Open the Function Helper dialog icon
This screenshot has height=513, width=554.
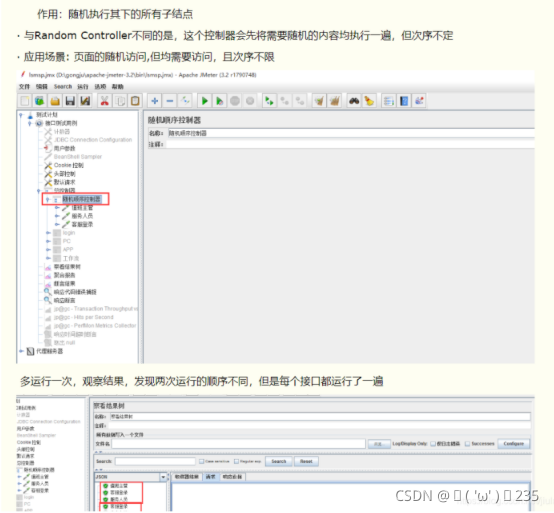(x=389, y=101)
